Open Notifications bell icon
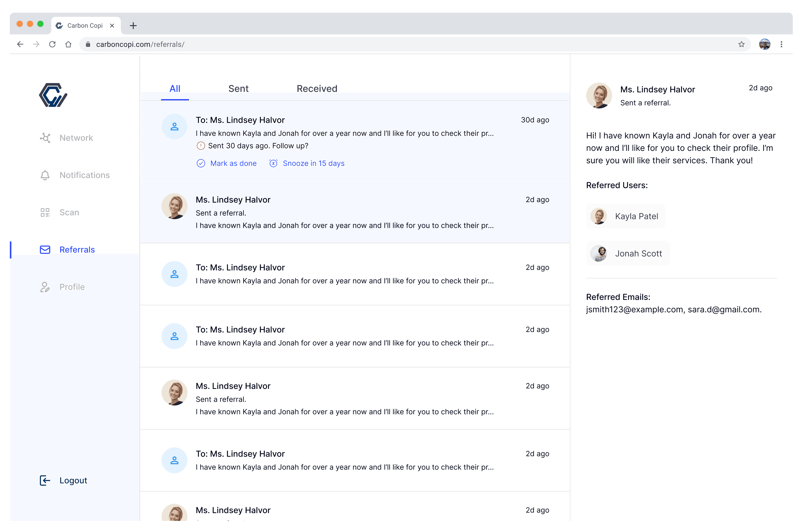Screen dimensions: 806x532 click(x=45, y=175)
